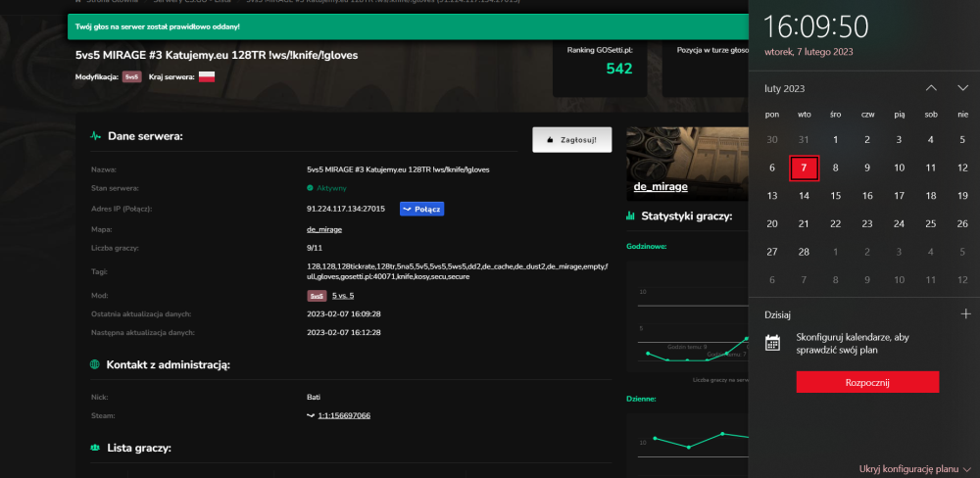Select highlighted today date 7 in calendar
This screenshot has height=478, width=980.
pos(804,168)
